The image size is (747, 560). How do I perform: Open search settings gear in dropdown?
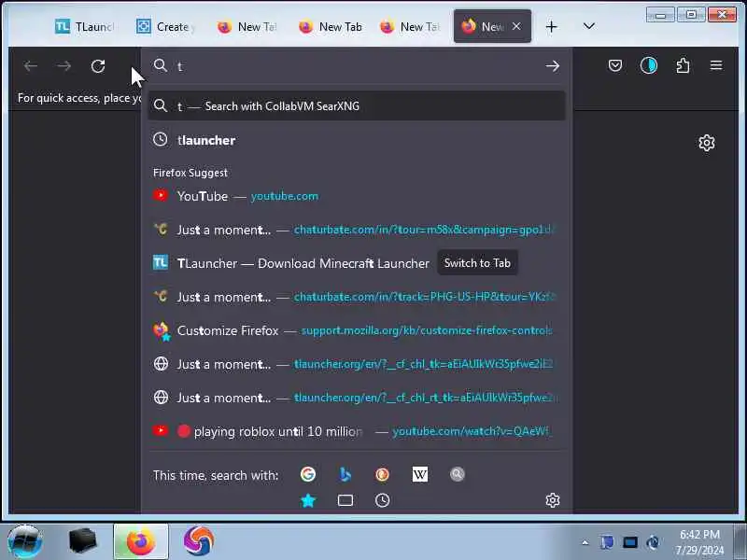[552, 500]
